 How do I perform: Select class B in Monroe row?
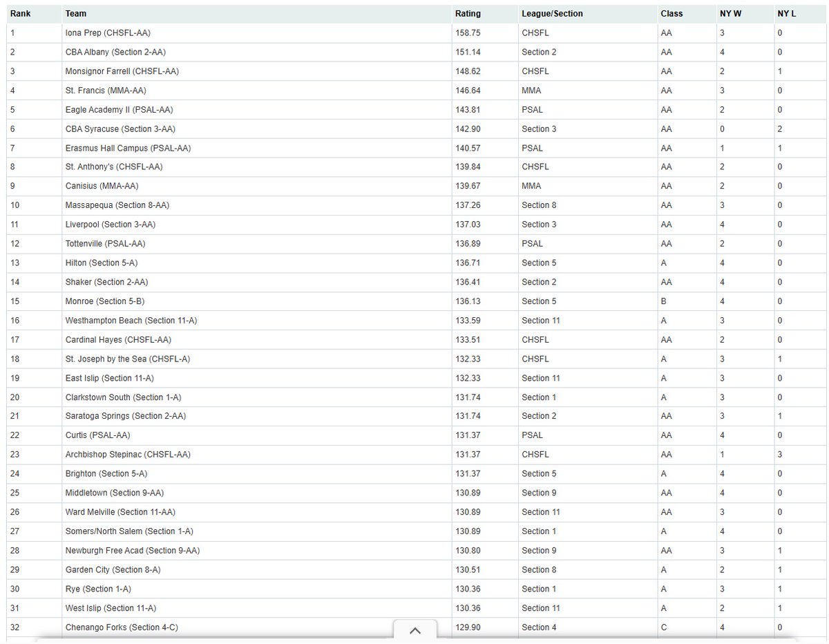pyautogui.click(x=663, y=301)
